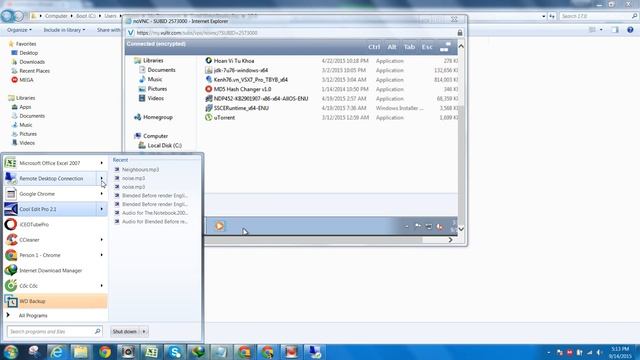Select jdk-7u76-windows-x64 file
The width and height of the screenshot is (640, 360).
pyautogui.click(x=241, y=70)
